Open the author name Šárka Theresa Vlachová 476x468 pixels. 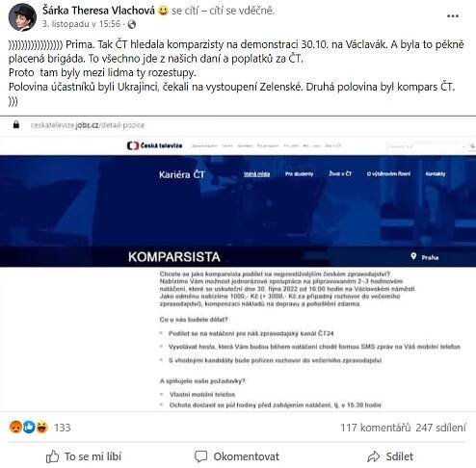point(98,11)
